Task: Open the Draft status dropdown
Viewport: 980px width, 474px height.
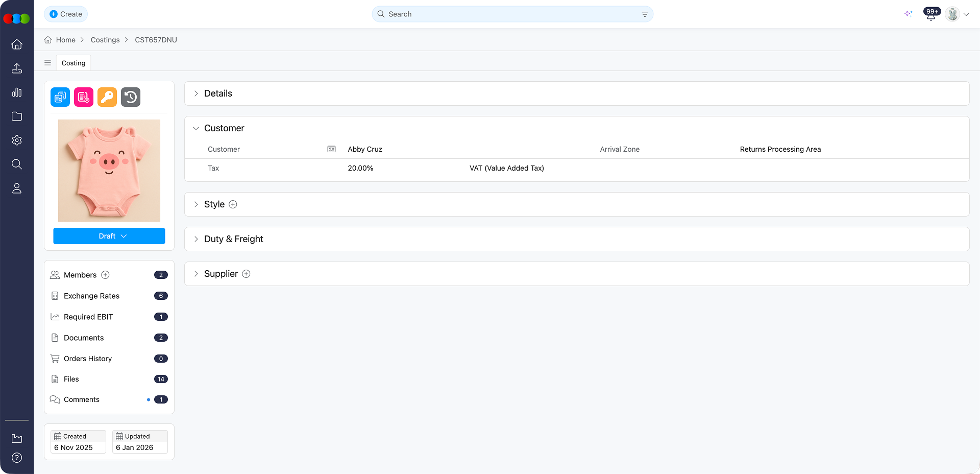Action: 109,236
